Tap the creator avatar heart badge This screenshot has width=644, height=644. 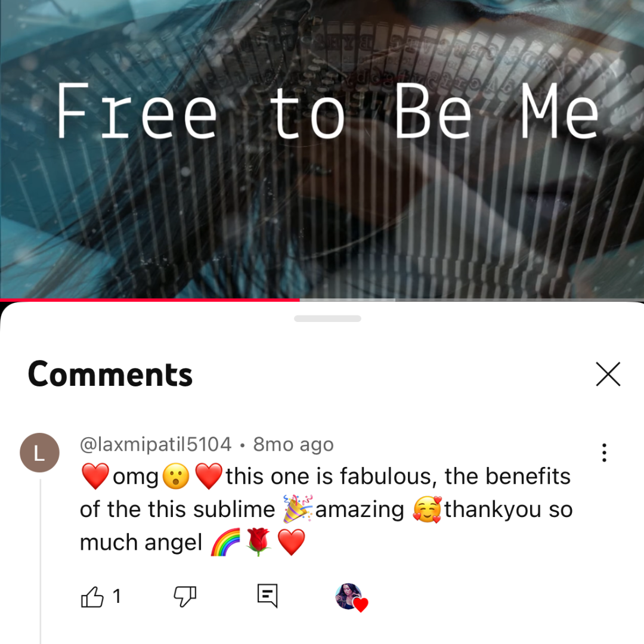point(351,597)
